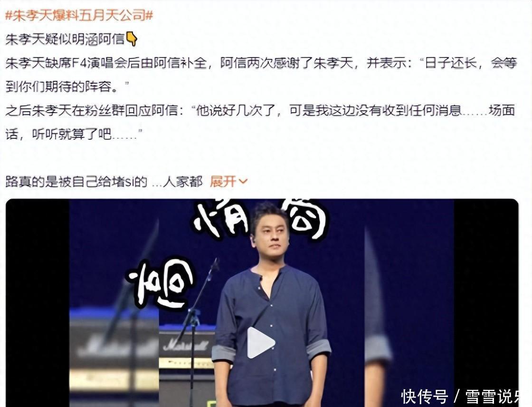Click the pointing-down hand emoji
This screenshot has width=532, height=407.
(132, 39)
